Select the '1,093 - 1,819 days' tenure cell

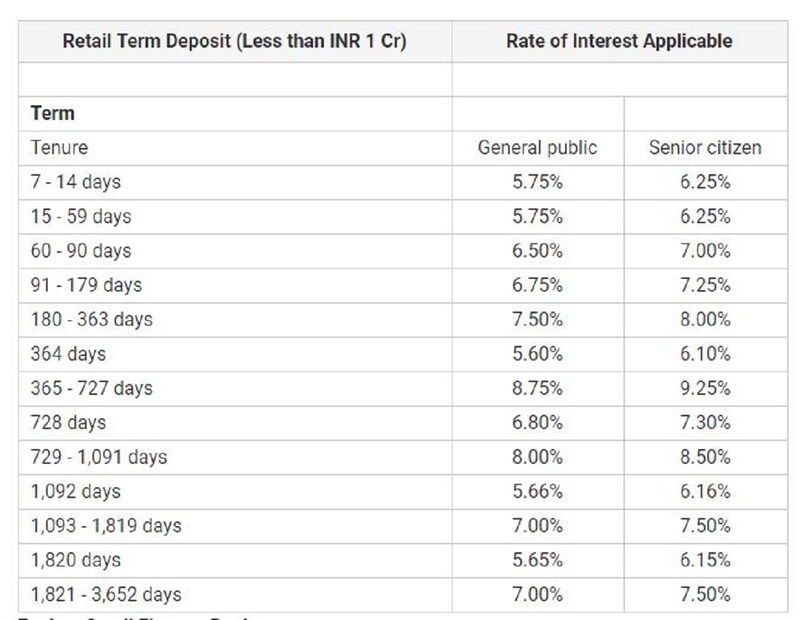[106, 526]
